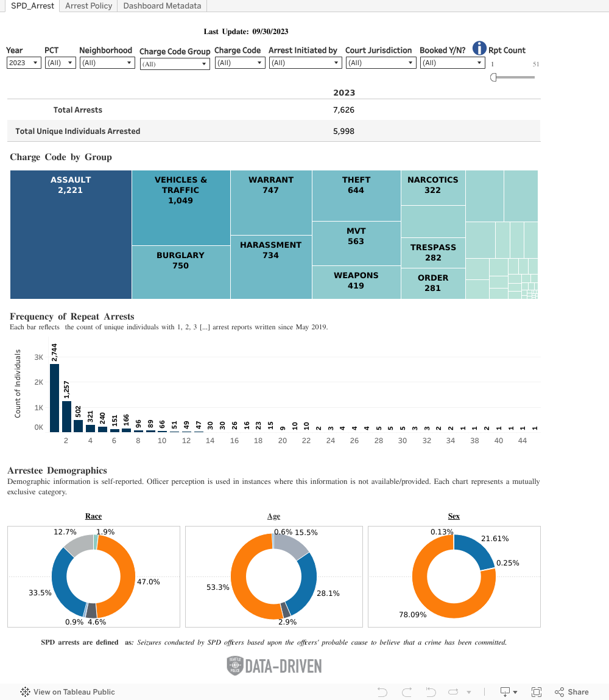The width and height of the screenshot is (609, 700).
Task: Open the Charge Code Group dropdown
Action: pyautogui.click(x=175, y=63)
